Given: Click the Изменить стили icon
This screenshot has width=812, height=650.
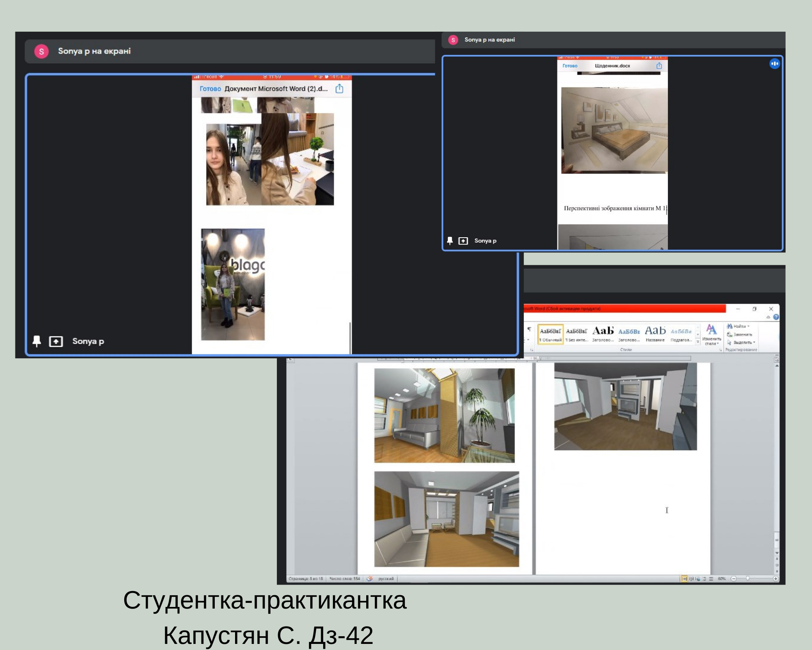Looking at the screenshot, I should coord(711,330).
